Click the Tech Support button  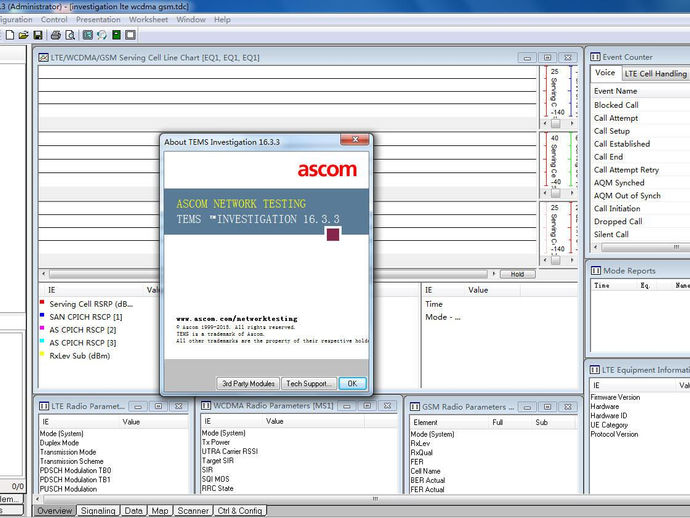(309, 383)
